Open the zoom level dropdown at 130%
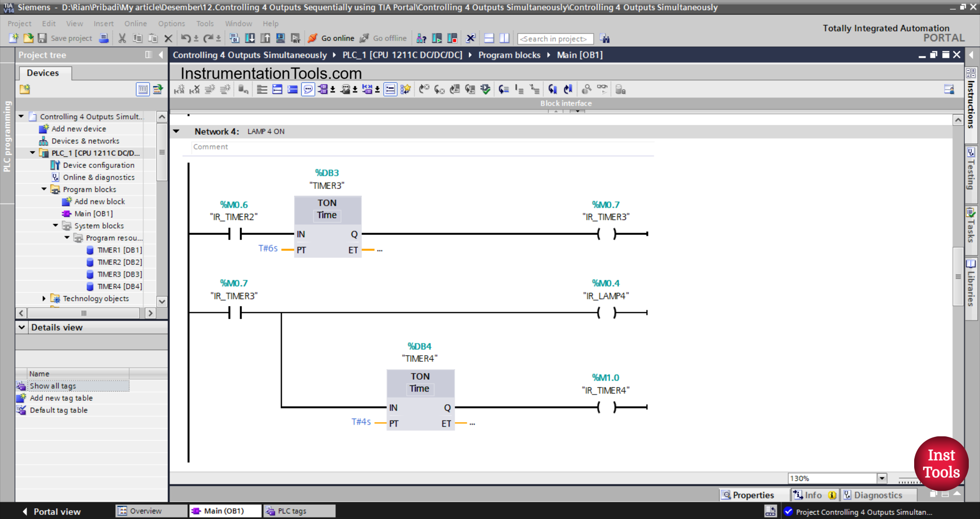This screenshot has height=519, width=980. tap(883, 478)
